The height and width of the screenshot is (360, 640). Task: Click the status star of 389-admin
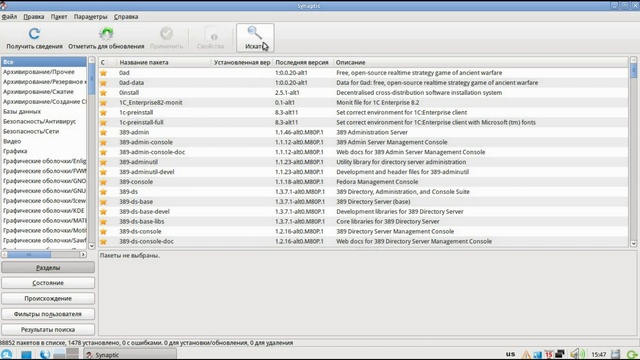click(103, 132)
